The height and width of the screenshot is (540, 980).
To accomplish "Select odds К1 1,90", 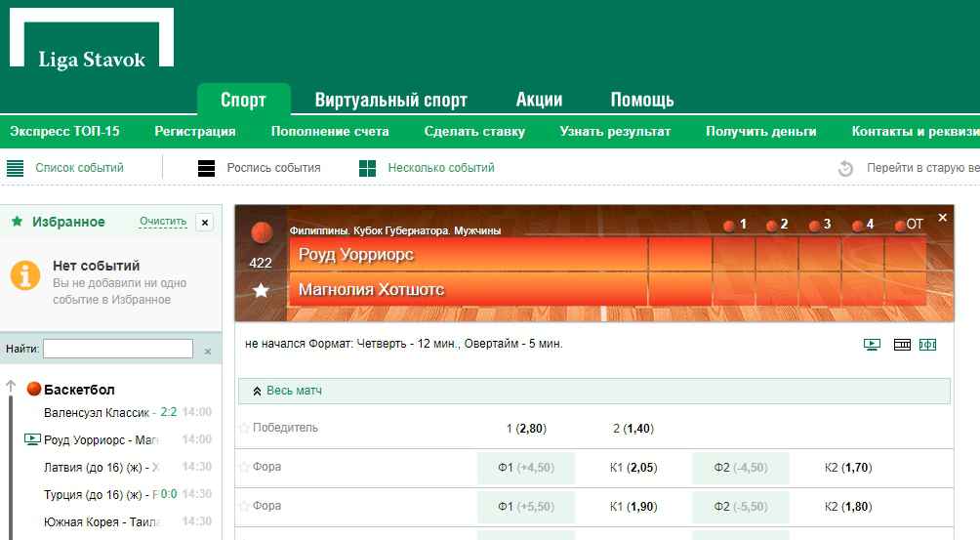I will click(x=633, y=506).
